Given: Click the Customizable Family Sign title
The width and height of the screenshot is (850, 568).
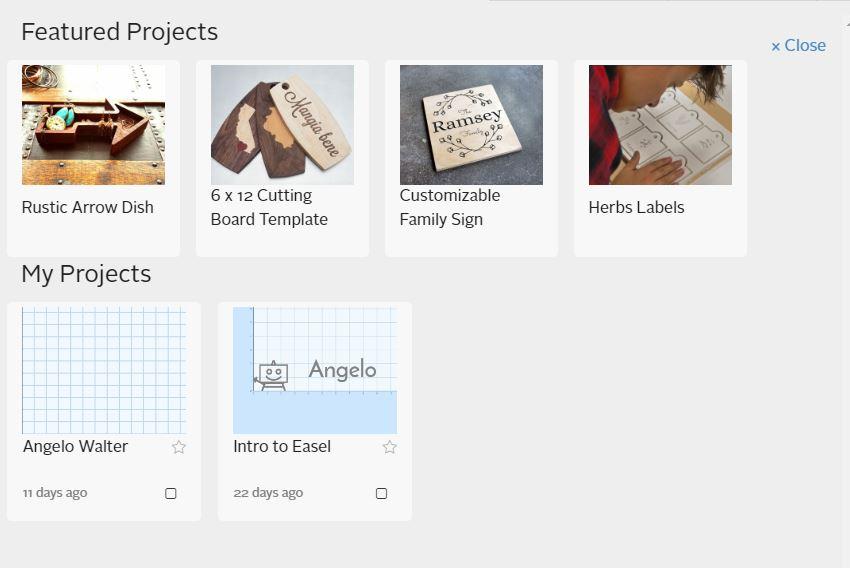Looking at the screenshot, I should click(x=449, y=208).
